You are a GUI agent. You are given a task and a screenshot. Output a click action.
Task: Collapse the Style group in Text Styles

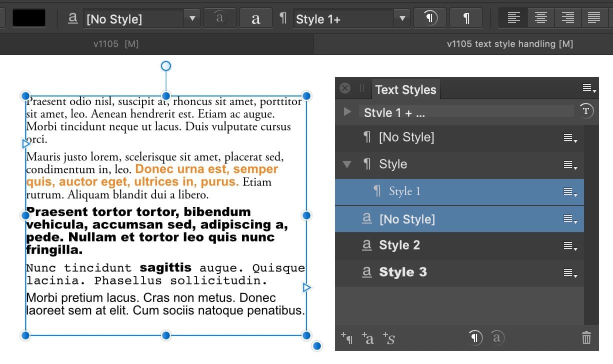point(346,164)
